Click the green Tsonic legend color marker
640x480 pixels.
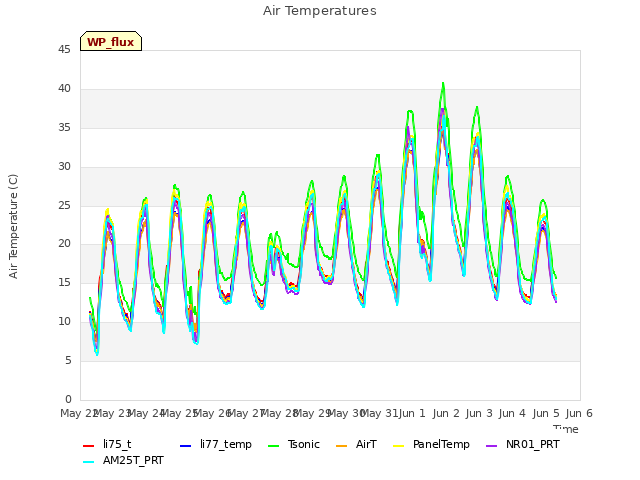click(273, 446)
